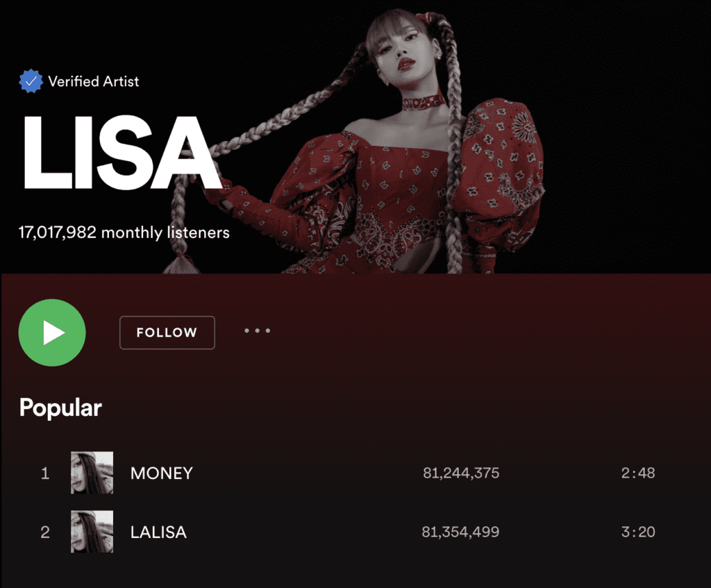Click the 3:20 duration of LALISA
The width and height of the screenshot is (711, 588).
(638, 531)
